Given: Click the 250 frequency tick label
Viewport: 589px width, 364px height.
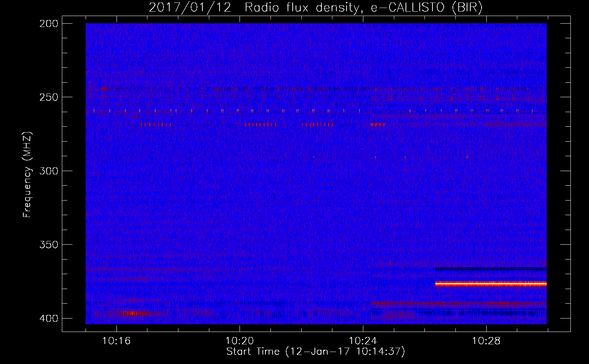Looking at the screenshot, I should click(x=49, y=97).
